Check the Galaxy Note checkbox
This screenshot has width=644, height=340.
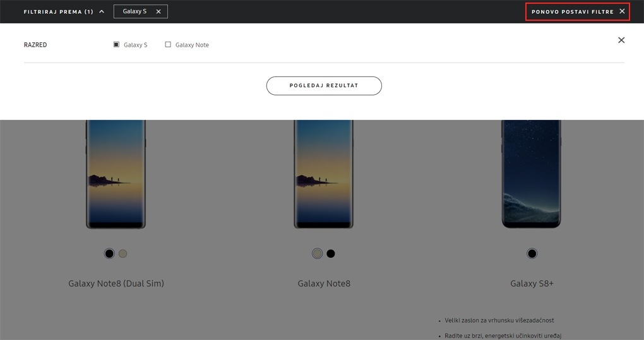(168, 44)
